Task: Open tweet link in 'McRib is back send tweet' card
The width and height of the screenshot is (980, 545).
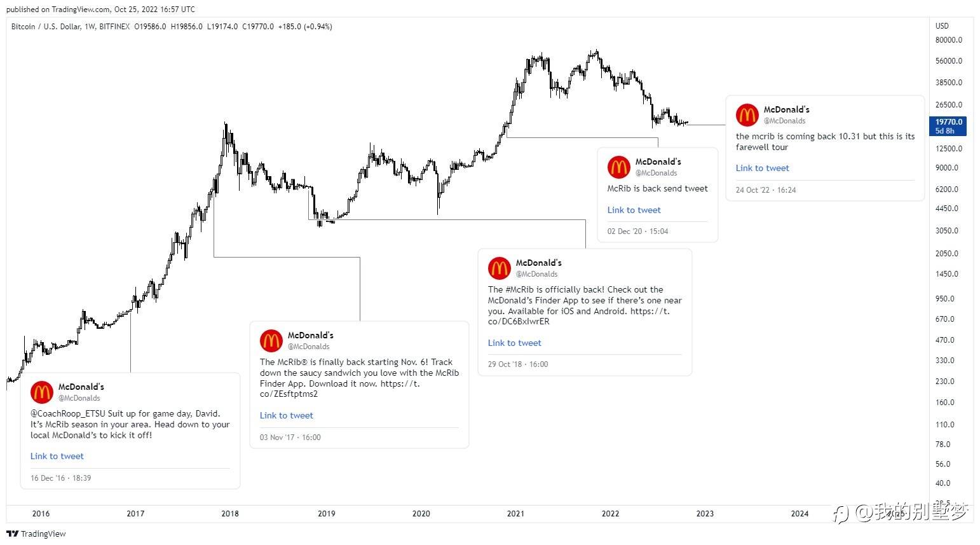Action: tap(634, 210)
